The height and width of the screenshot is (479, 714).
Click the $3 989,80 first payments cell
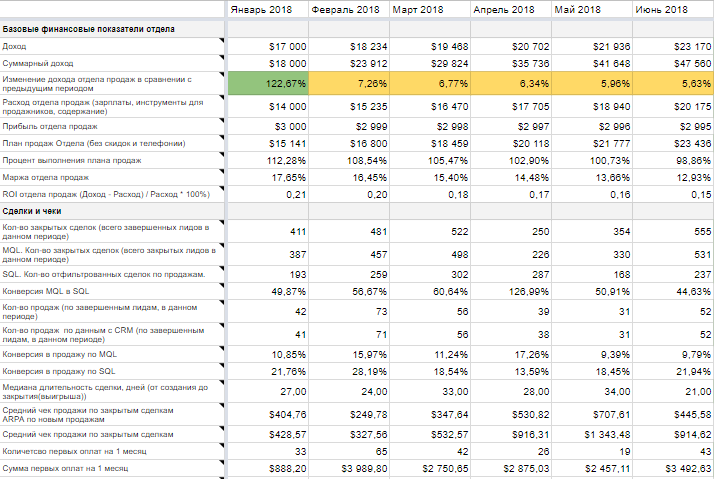pos(349,468)
